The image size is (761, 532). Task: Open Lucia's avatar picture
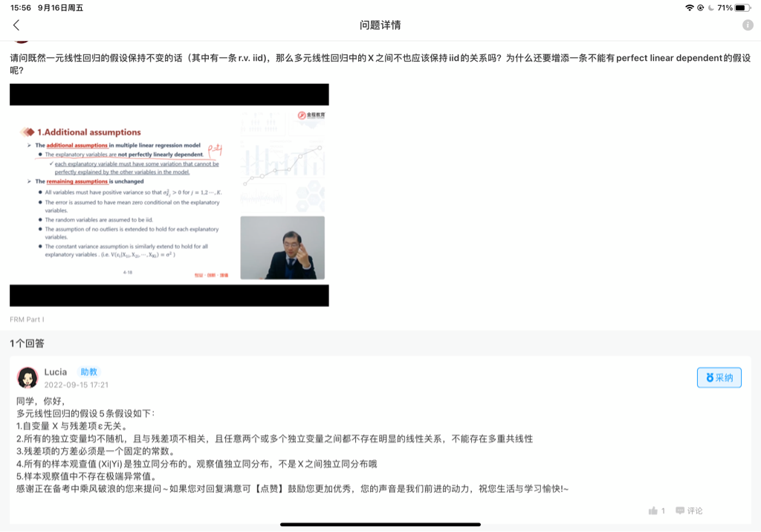click(27, 377)
